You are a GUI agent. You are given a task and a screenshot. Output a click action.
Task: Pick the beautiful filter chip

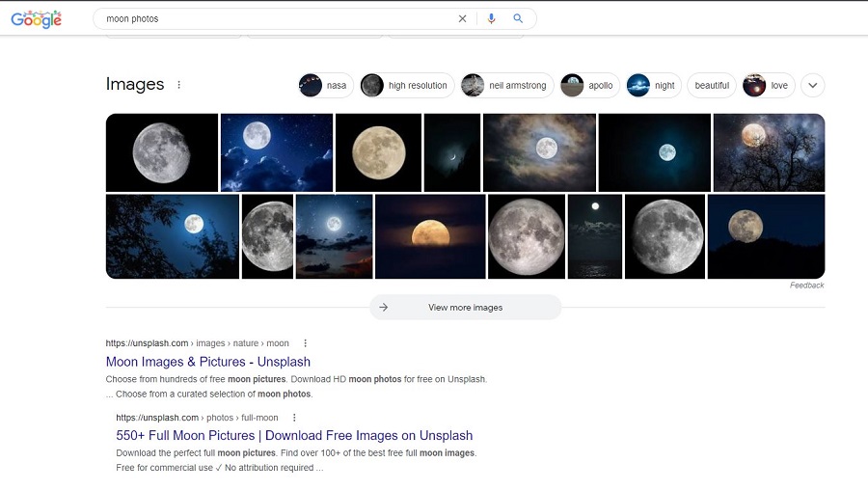tap(712, 85)
